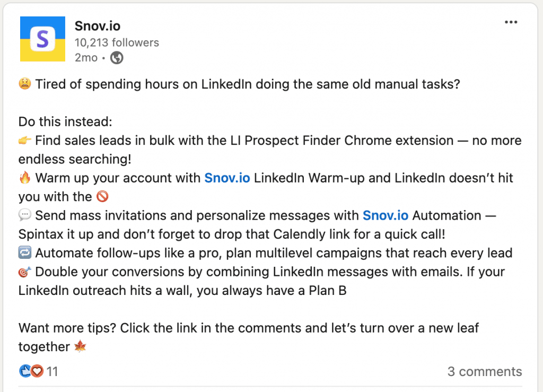Viewport: 543px width, 392px height.
Task: Click the repeat arrows emoji before follow-ups tip
Action: point(24,253)
